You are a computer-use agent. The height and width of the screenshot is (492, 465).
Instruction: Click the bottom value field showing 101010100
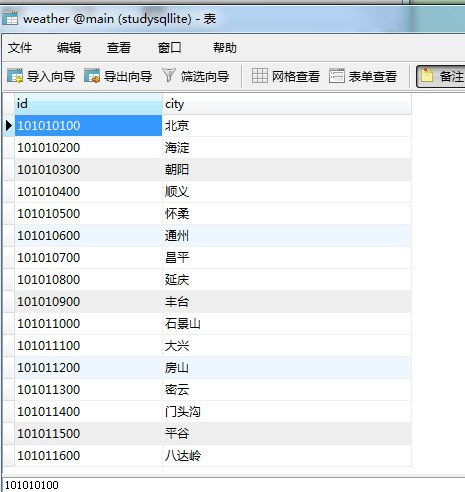(233, 485)
